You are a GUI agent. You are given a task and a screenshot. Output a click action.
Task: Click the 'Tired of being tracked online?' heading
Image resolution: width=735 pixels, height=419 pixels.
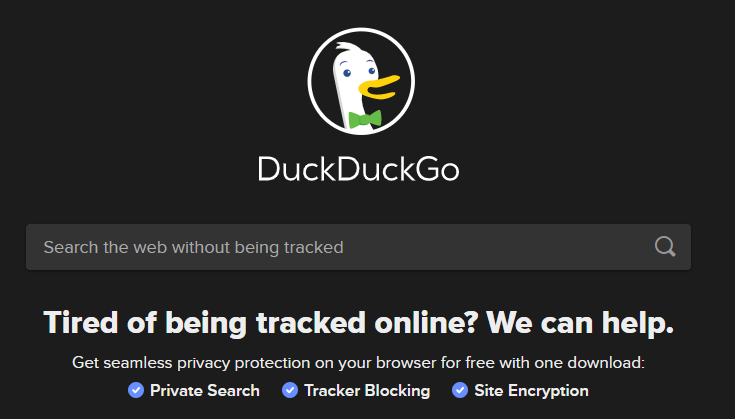(261, 323)
